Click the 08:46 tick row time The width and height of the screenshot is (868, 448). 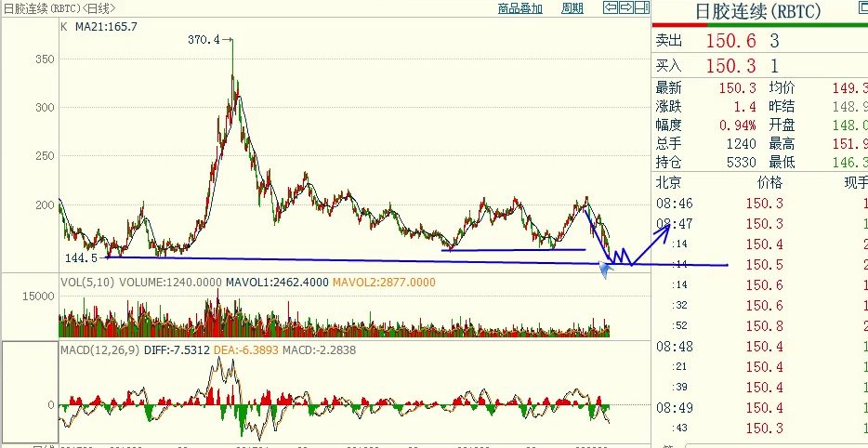tap(673, 204)
